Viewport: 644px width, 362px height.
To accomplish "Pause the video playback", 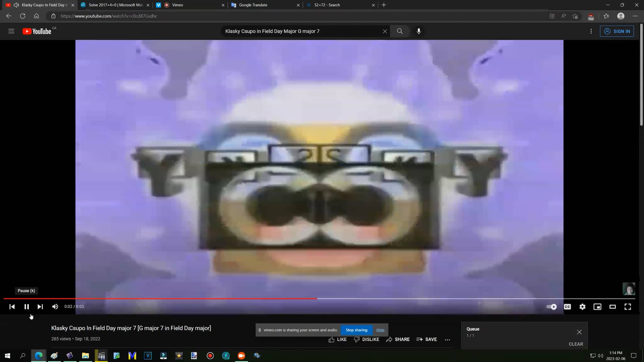I will point(26,306).
